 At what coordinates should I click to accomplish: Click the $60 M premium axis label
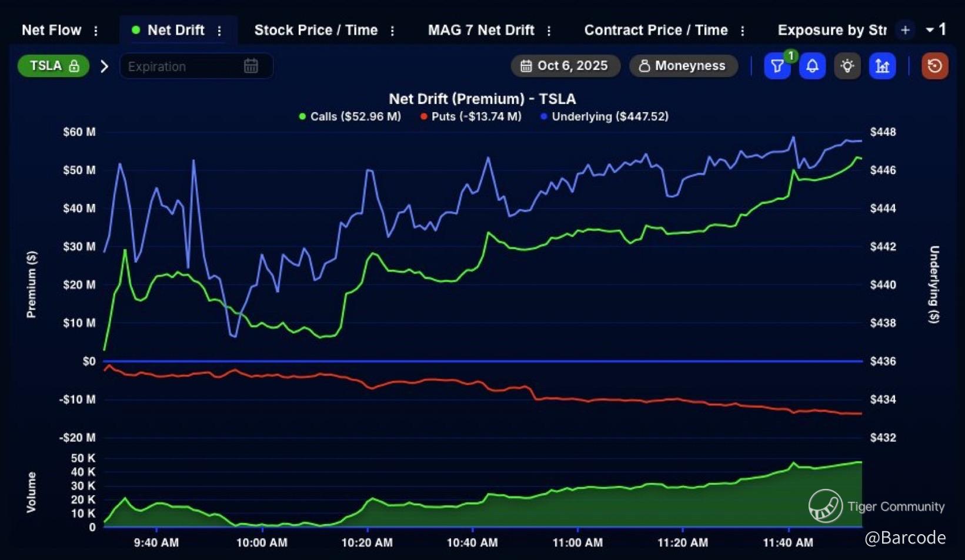coord(79,132)
